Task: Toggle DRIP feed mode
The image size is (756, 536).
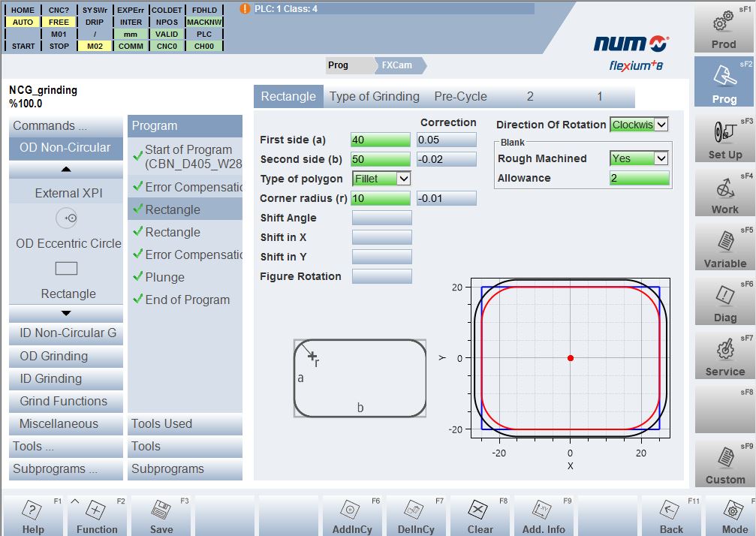Action: click(94, 22)
